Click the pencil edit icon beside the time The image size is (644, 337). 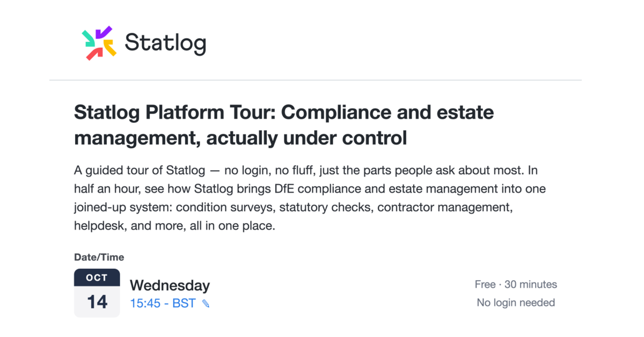pyautogui.click(x=206, y=304)
